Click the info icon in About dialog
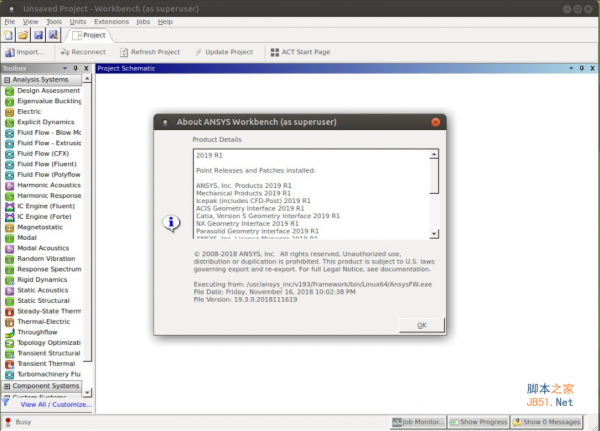600x431 pixels. [x=171, y=223]
